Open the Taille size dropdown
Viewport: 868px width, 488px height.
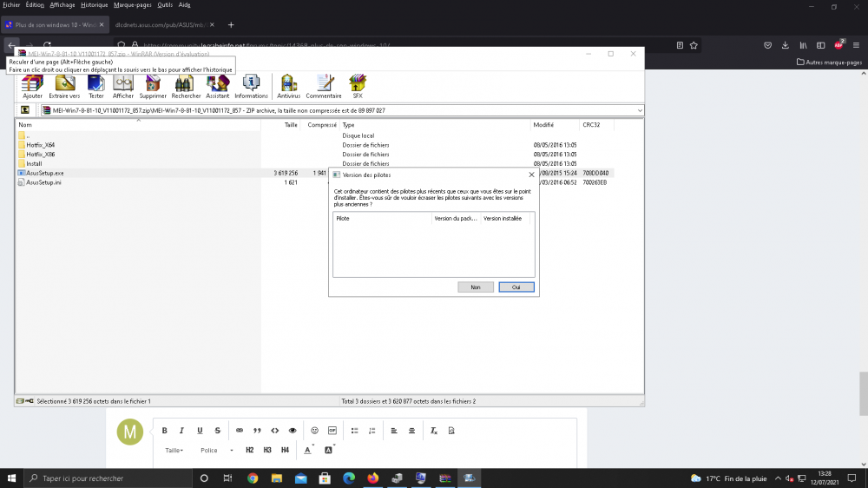pyautogui.click(x=174, y=451)
